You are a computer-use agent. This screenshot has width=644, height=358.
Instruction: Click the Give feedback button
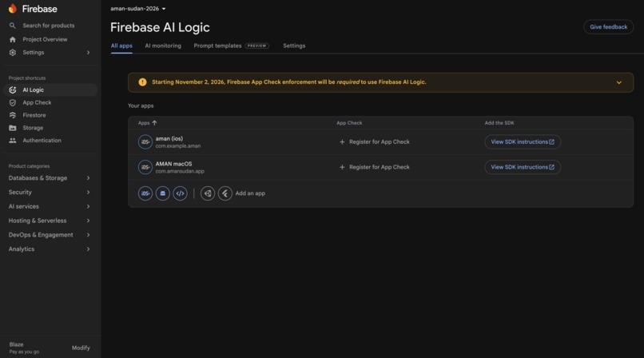click(x=608, y=27)
